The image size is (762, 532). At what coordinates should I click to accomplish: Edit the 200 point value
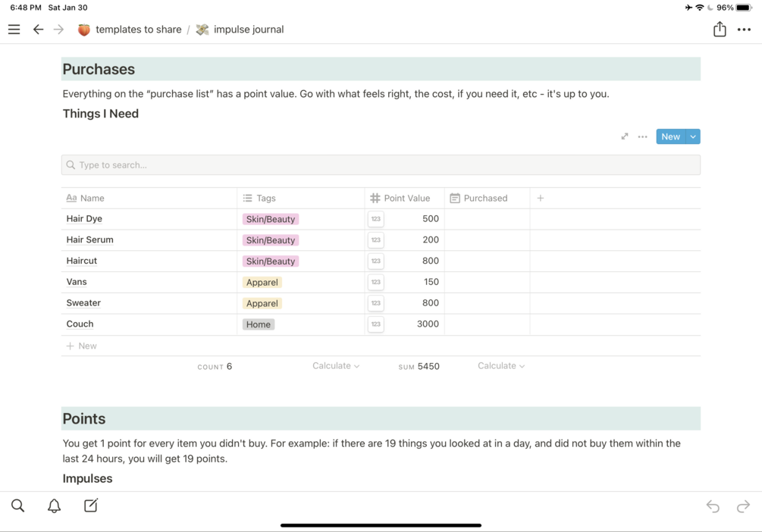point(431,239)
